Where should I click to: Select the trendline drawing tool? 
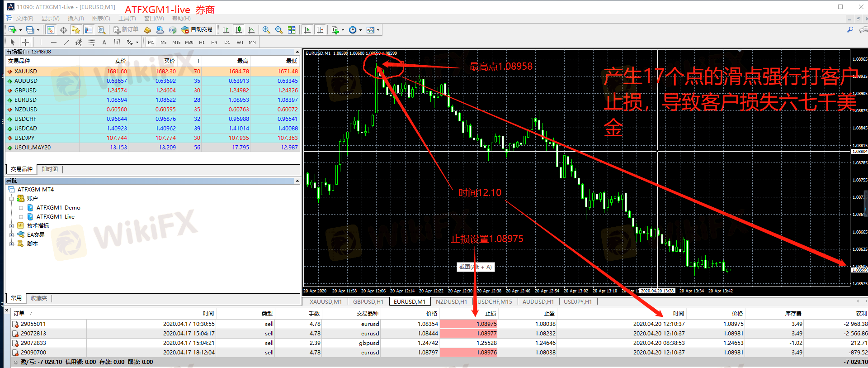click(x=66, y=42)
